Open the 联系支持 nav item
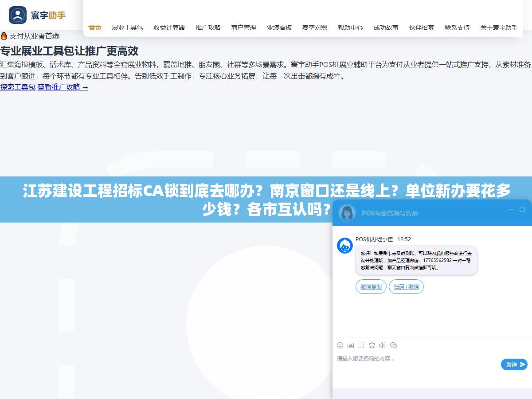 point(457,27)
